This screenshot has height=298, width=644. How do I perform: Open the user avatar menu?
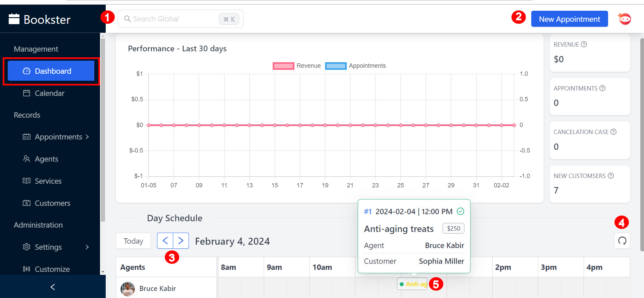pos(625,19)
